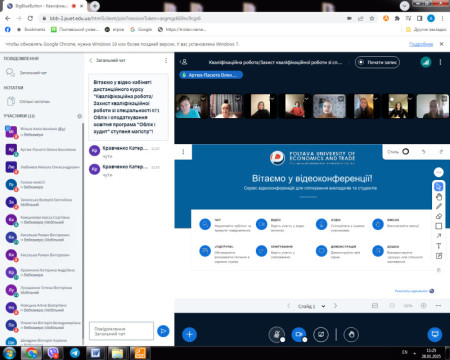Open Telegram from the Windows taskbar
Image resolution: width=450 pixels, height=360 pixels.
pos(75,353)
